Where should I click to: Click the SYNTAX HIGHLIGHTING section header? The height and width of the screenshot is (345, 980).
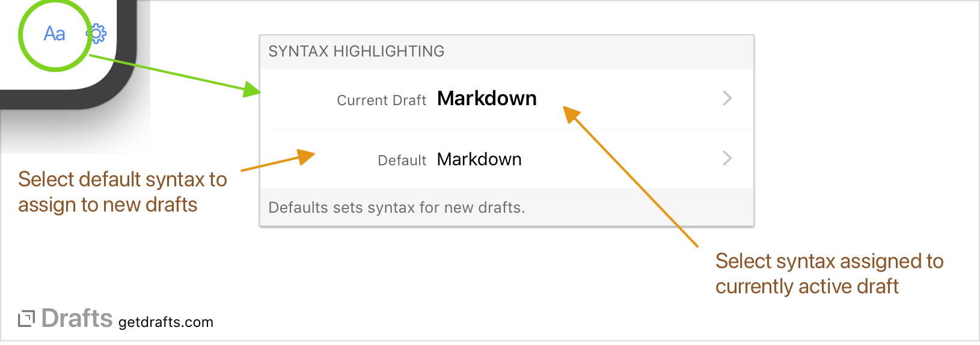click(357, 52)
